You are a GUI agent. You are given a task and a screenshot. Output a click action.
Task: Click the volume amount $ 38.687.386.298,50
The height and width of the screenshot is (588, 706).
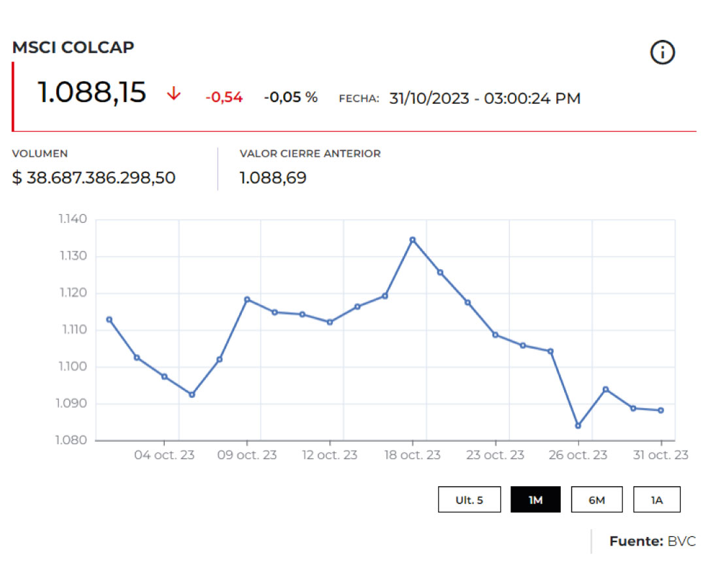(x=94, y=178)
